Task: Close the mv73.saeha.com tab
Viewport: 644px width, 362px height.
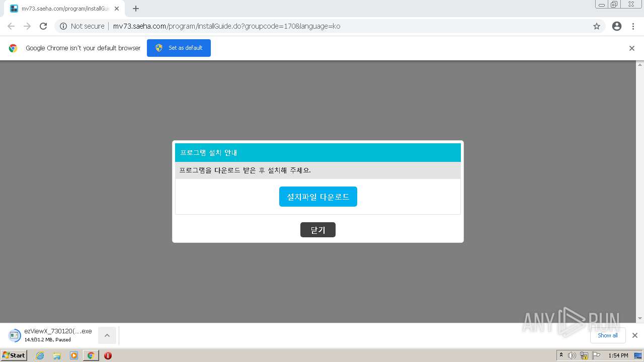Action: click(117, 9)
